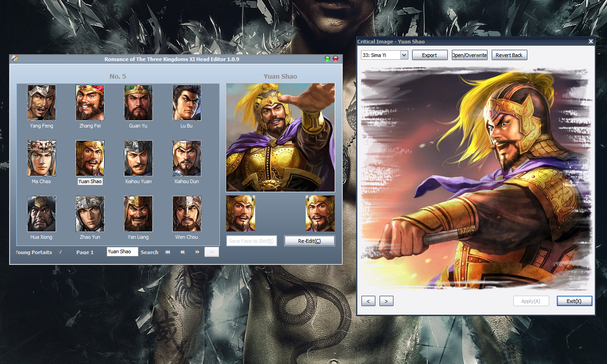Click the Lu Bu name label
607x364 pixels.
click(186, 126)
